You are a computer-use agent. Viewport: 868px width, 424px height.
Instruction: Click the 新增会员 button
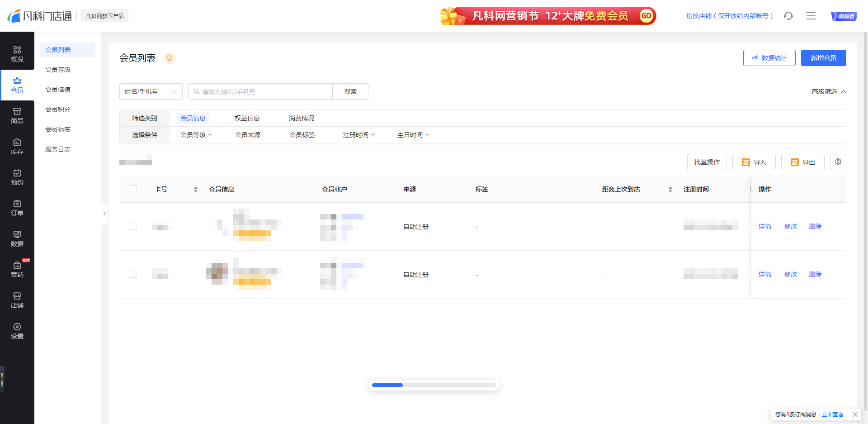pos(823,57)
